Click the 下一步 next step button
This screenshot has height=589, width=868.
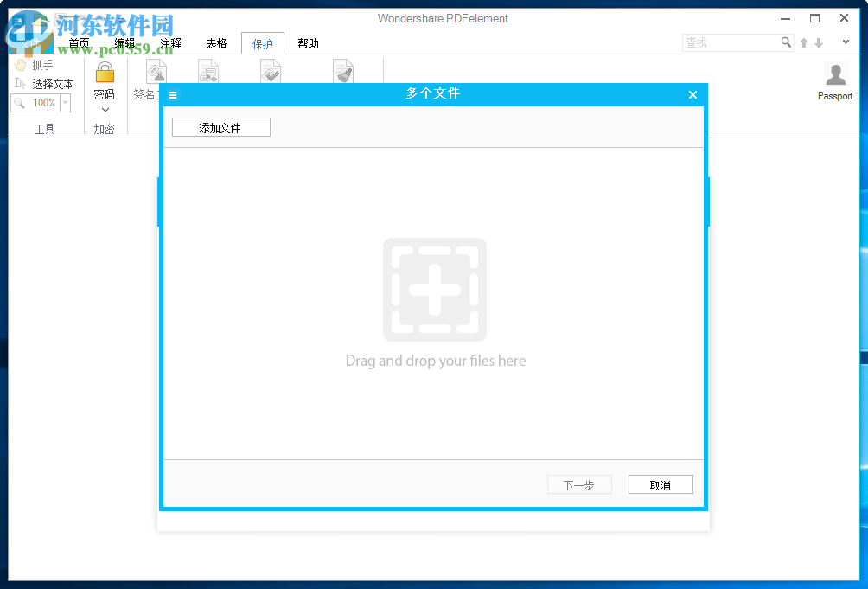click(579, 484)
